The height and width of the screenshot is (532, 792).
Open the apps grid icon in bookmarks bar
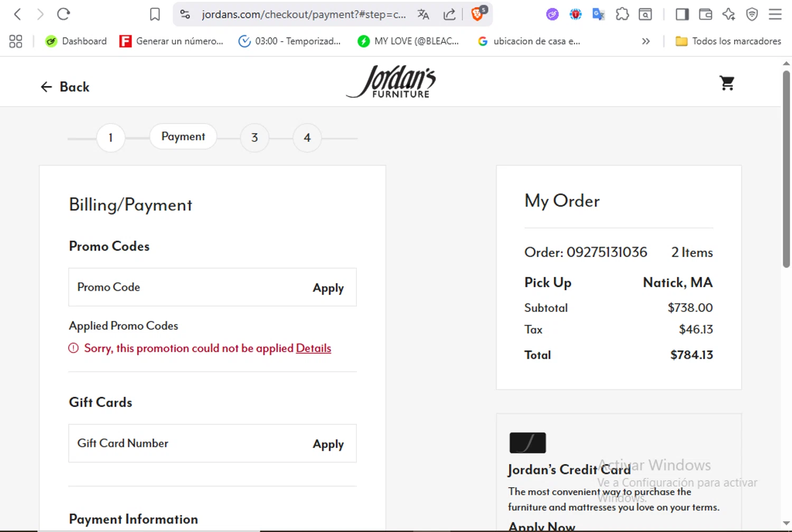(16, 41)
